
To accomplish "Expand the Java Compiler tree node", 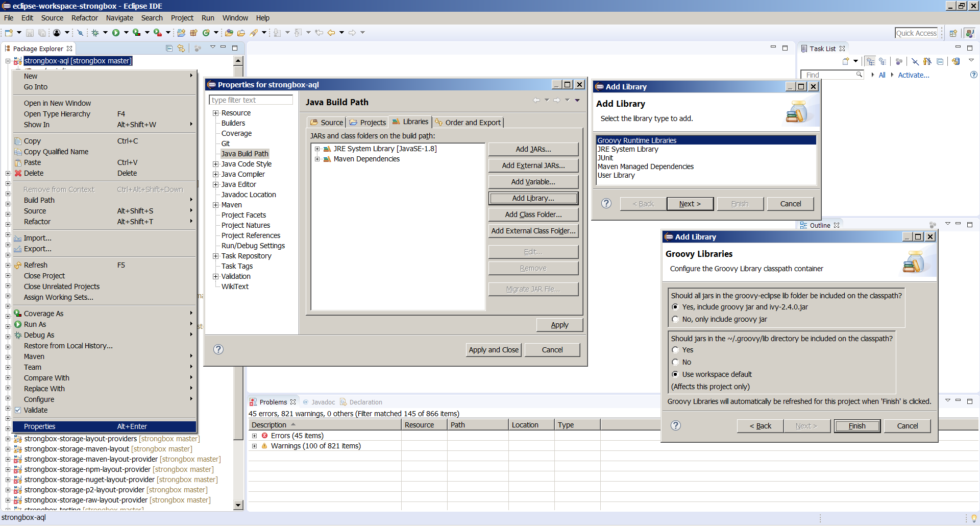I will tap(216, 174).
